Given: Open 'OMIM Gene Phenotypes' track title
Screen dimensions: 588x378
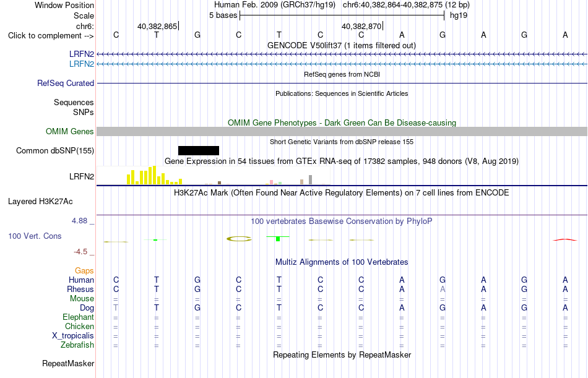Looking at the screenshot, I should [342, 122].
